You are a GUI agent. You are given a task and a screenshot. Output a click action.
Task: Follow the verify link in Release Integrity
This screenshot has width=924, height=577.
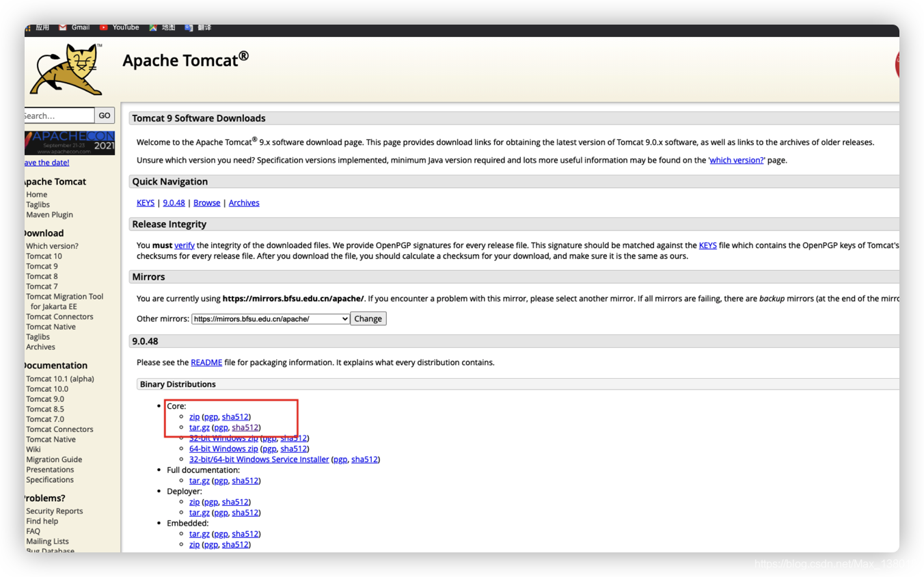(185, 245)
